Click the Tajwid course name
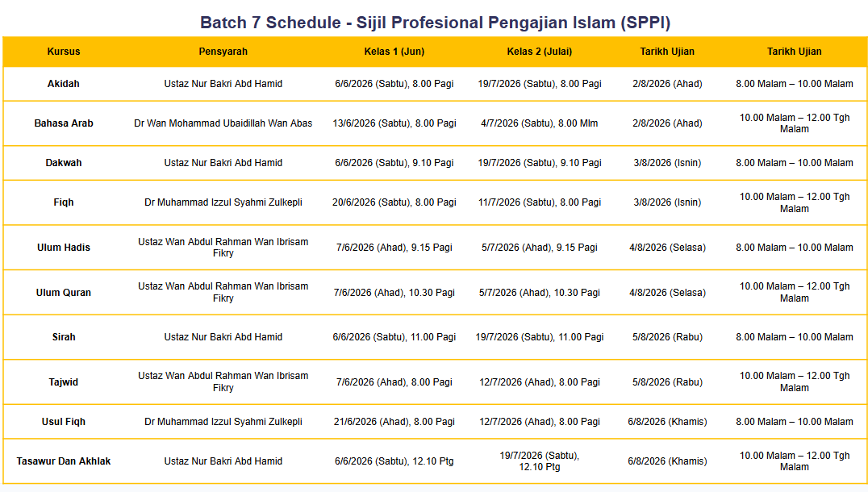 coord(64,382)
